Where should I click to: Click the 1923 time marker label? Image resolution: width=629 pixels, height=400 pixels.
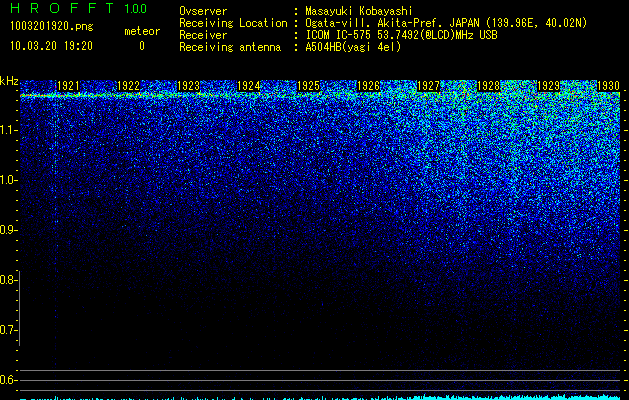[189, 86]
